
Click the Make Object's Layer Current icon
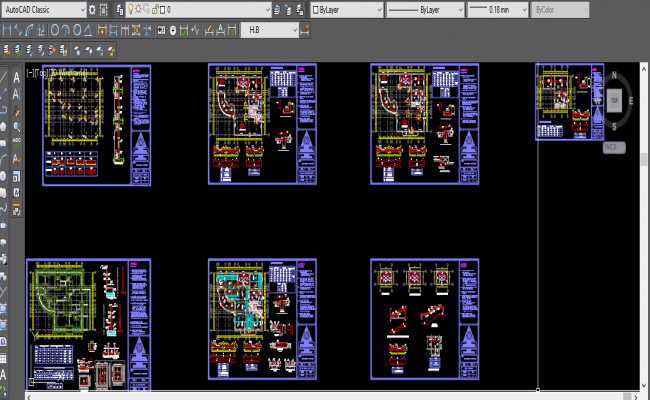pyautogui.click(x=276, y=9)
